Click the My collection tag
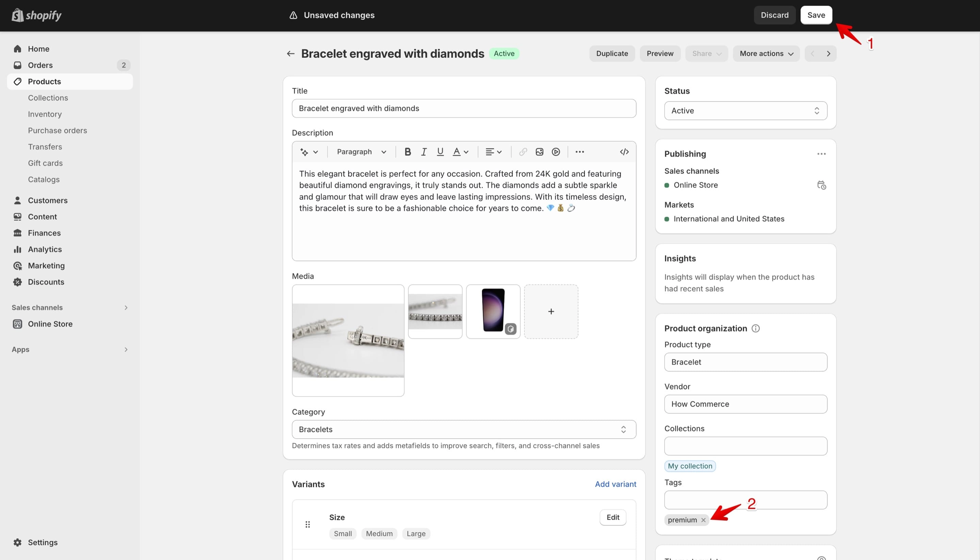The image size is (980, 560). click(690, 466)
